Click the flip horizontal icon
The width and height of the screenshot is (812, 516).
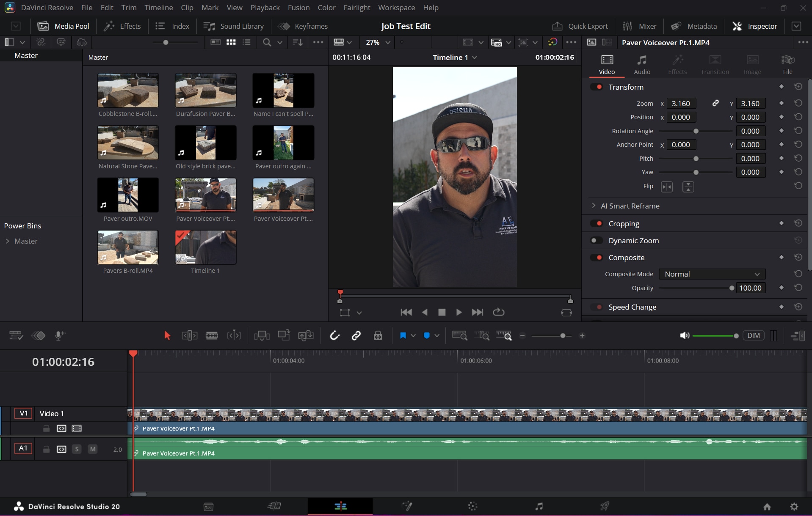(666, 187)
